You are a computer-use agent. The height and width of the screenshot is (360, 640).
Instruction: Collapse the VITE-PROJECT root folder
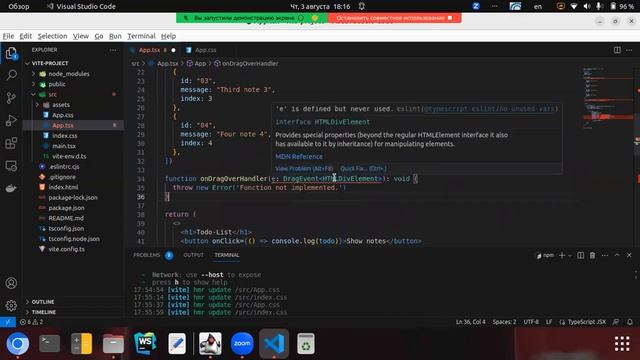tap(50, 63)
